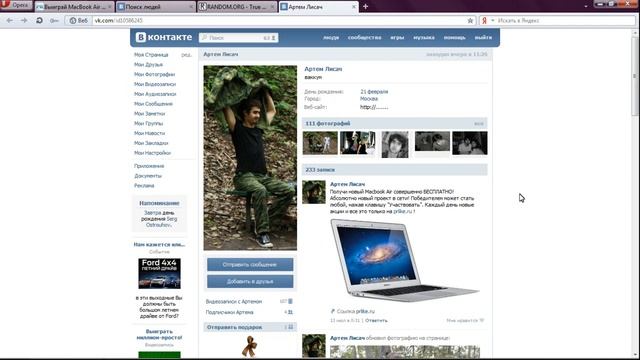Open 'Документы' in sidebar

(148, 176)
